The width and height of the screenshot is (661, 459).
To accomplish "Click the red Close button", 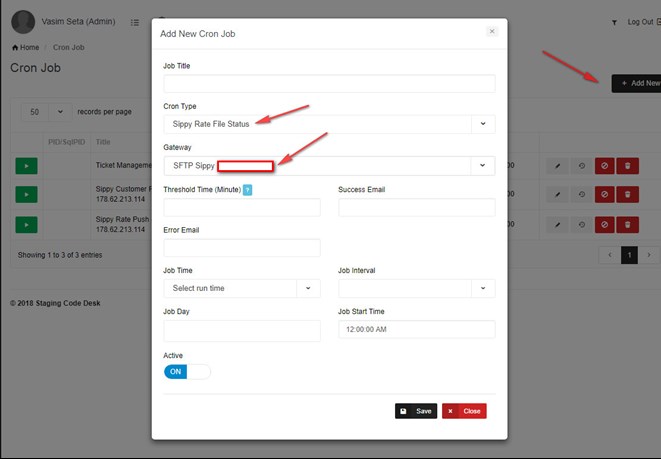I will [x=464, y=411].
